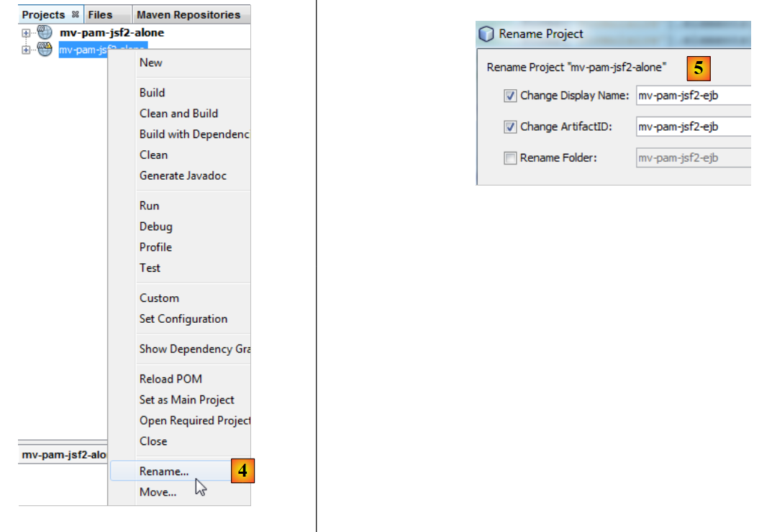Viewport: 772px width, 532px height.
Task: Click the highlighted project's warning globe icon
Action: (45, 49)
